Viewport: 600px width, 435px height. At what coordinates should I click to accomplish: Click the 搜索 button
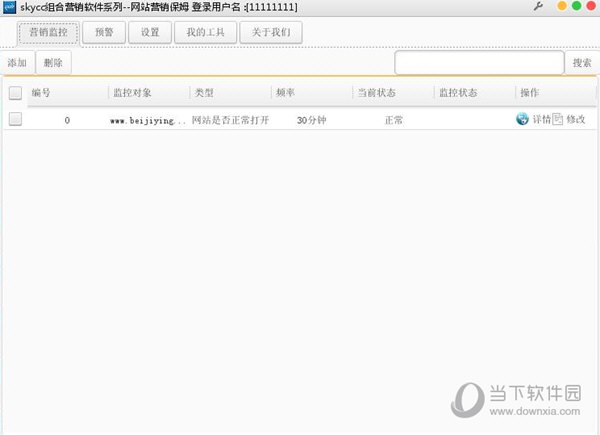582,63
